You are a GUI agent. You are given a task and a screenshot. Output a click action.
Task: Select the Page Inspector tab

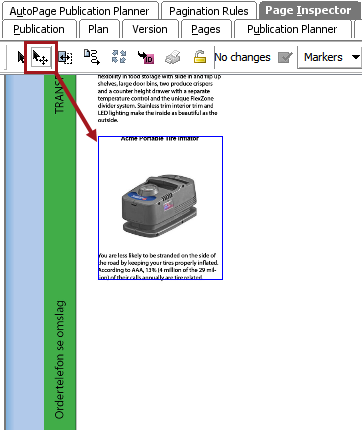[308, 10]
